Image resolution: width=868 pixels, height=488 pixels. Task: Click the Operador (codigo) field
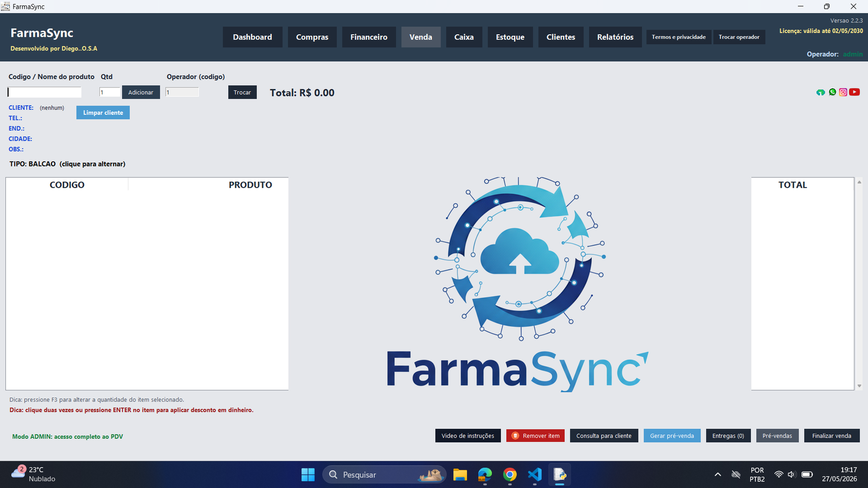(182, 92)
